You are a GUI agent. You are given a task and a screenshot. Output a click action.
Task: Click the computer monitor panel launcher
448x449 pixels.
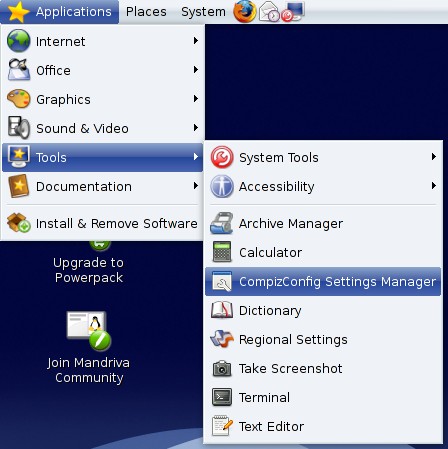pos(293,12)
